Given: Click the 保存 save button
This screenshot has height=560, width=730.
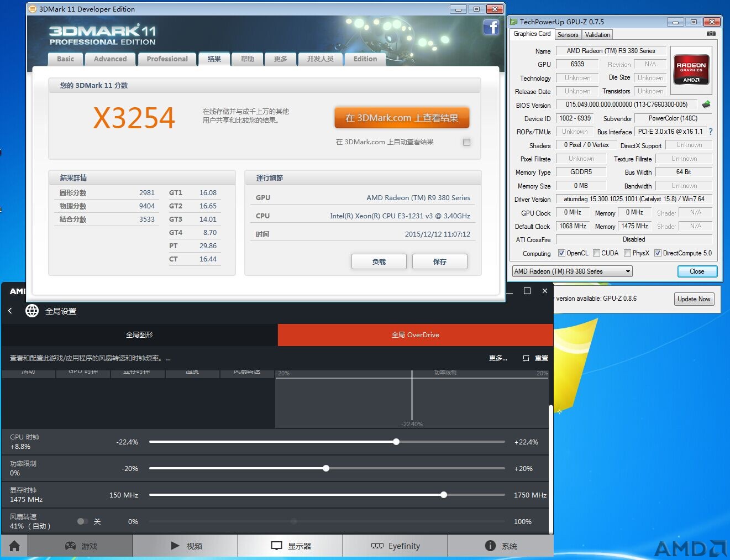Looking at the screenshot, I should tap(440, 261).
